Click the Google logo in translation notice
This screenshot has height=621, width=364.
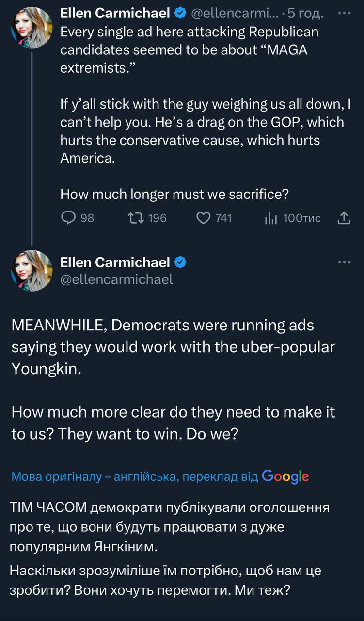tap(285, 476)
